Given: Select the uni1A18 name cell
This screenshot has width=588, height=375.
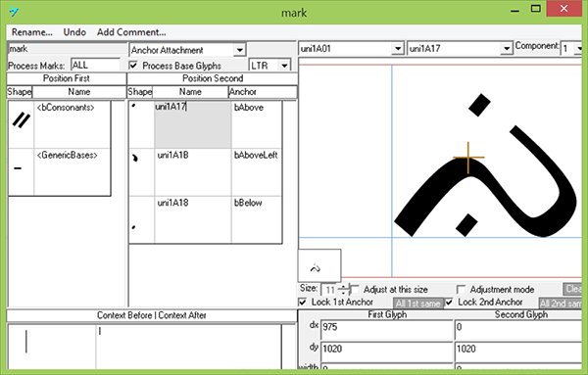Looking at the screenshot, I should pyautogui.click(x=193, y=219).
